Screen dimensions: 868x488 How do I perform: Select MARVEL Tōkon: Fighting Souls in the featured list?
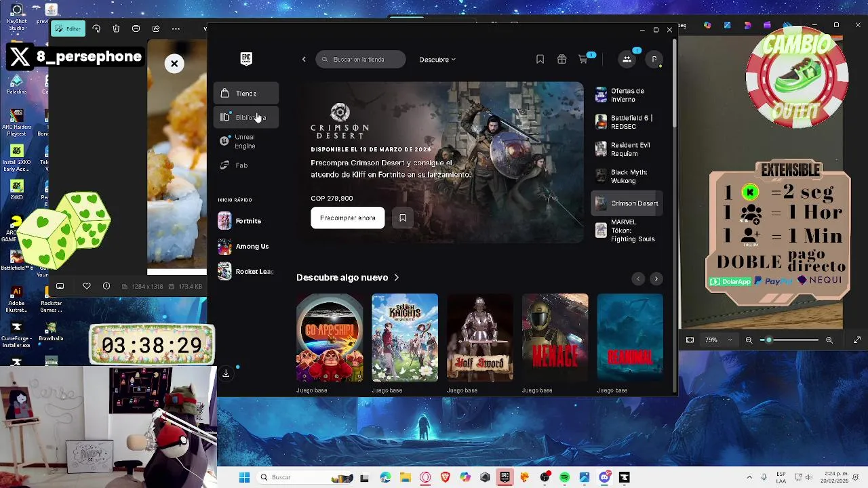[627, 230]
